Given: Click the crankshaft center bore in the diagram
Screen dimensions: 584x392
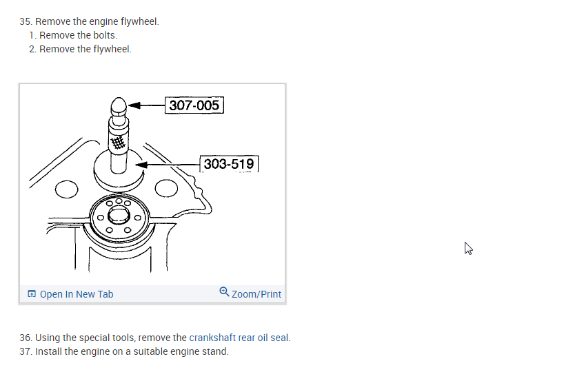Looking at the screenshot, I should pos(119,216).
